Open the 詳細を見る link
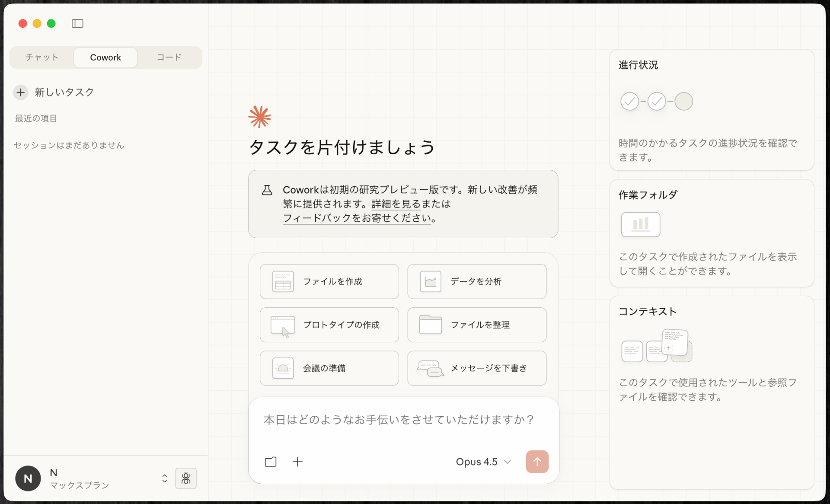 (x=395, y=204)
